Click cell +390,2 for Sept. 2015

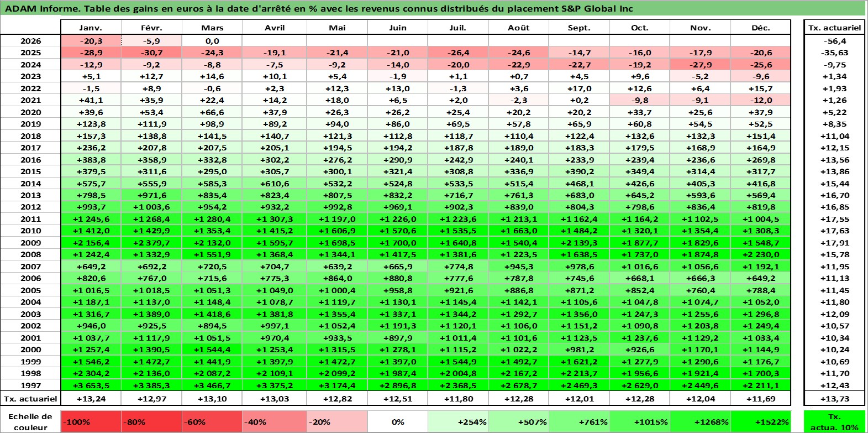(x=579, y=171)
